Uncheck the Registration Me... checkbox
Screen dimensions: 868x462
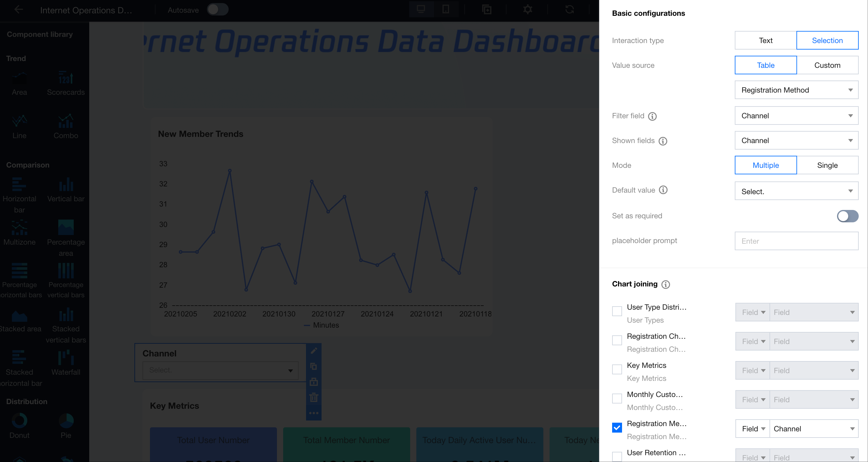(617, 428)
